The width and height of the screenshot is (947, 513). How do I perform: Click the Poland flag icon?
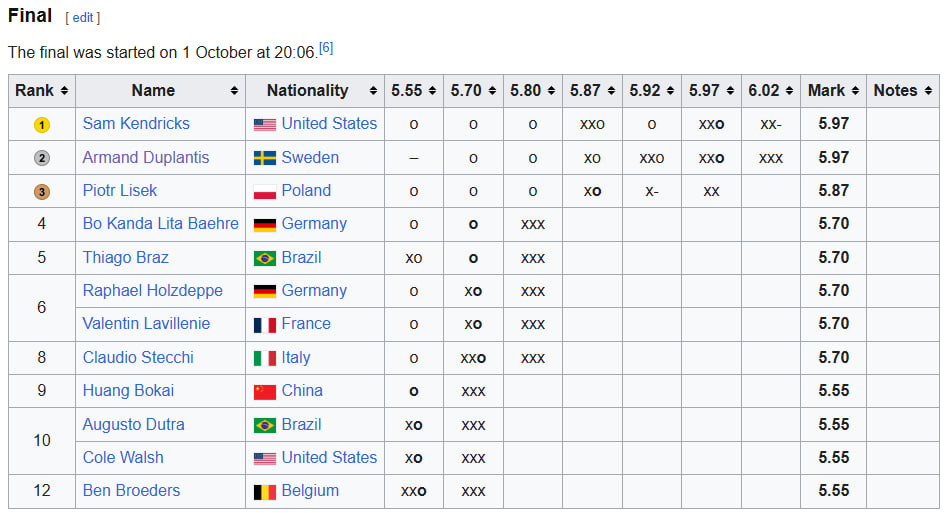[265, 191]
